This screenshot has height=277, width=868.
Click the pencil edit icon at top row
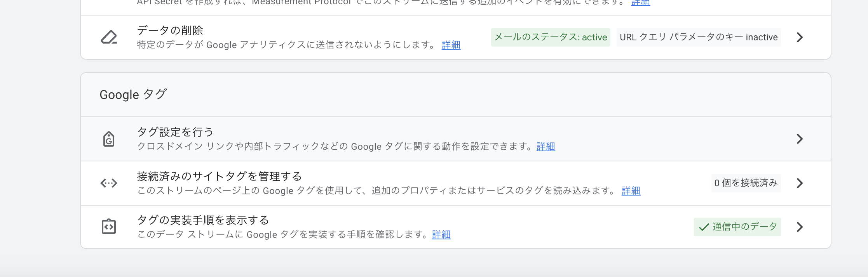tap(108, 37)
